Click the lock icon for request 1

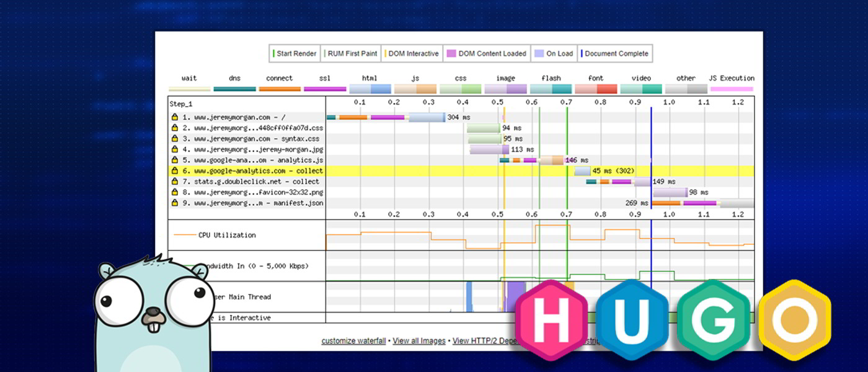point(175,117)
